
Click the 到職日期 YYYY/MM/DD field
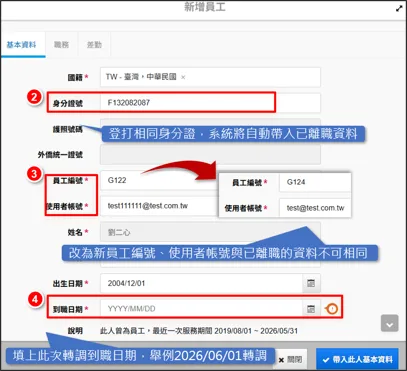[x=201, y=309]
